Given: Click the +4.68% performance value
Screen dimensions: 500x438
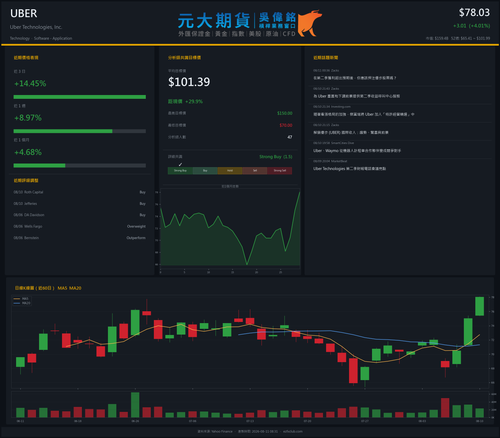Looking at the screenshot, I should 28,152.
